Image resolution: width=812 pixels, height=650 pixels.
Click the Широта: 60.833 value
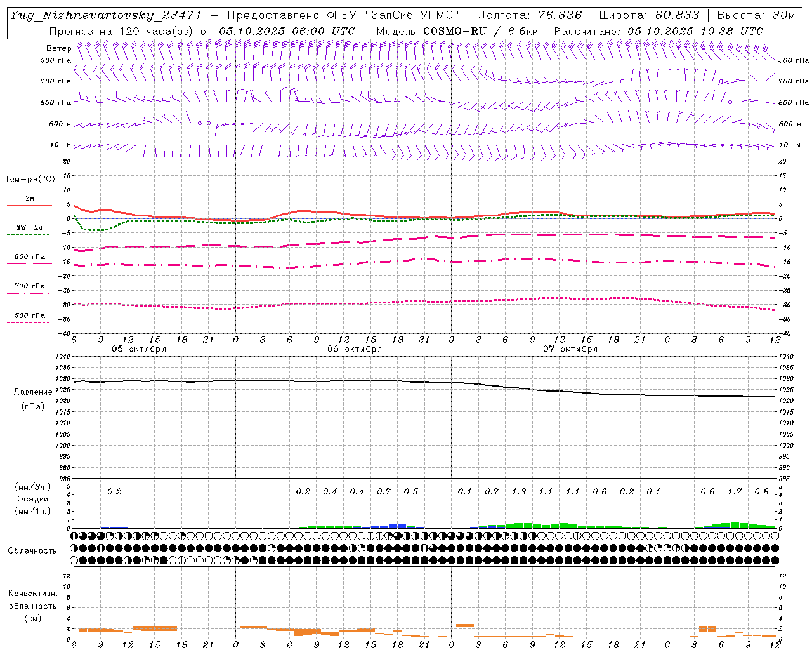[649, 15]
